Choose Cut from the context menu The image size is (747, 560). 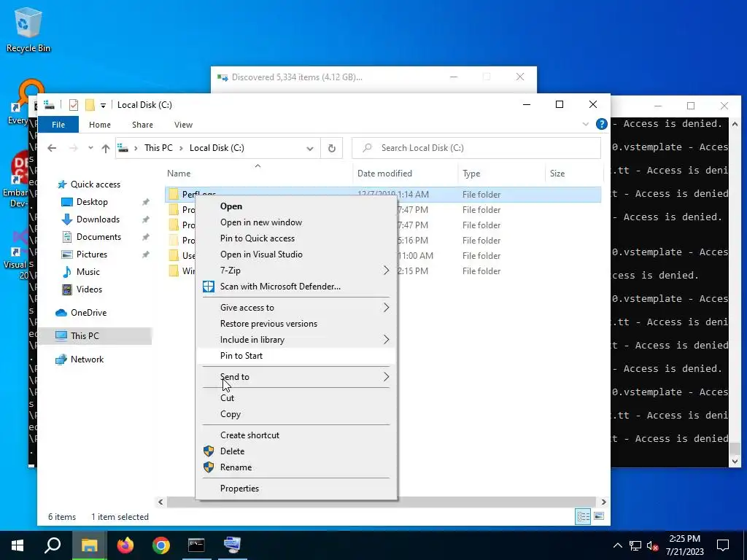coord(296,398)
